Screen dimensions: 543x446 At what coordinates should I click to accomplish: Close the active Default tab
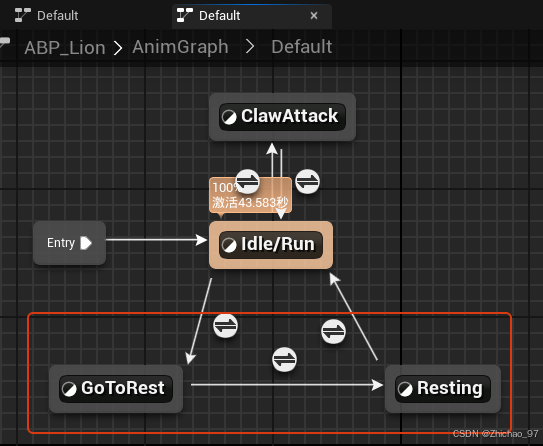[x=314, y=16]
